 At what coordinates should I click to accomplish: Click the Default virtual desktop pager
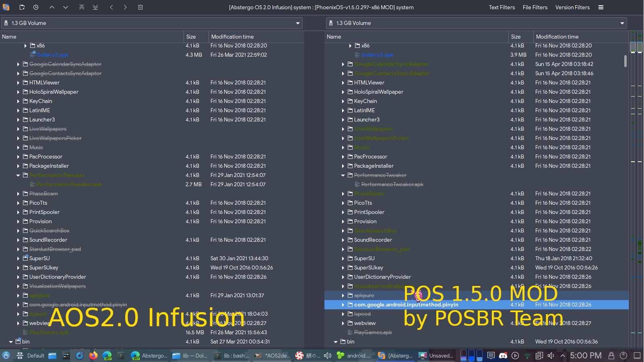(x=31, y=356)
